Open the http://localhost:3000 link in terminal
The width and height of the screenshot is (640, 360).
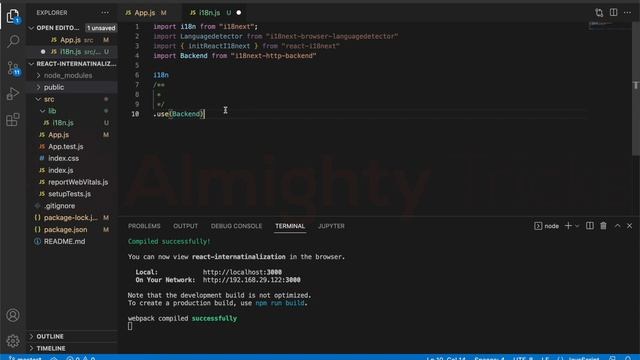tap(242, 272)
